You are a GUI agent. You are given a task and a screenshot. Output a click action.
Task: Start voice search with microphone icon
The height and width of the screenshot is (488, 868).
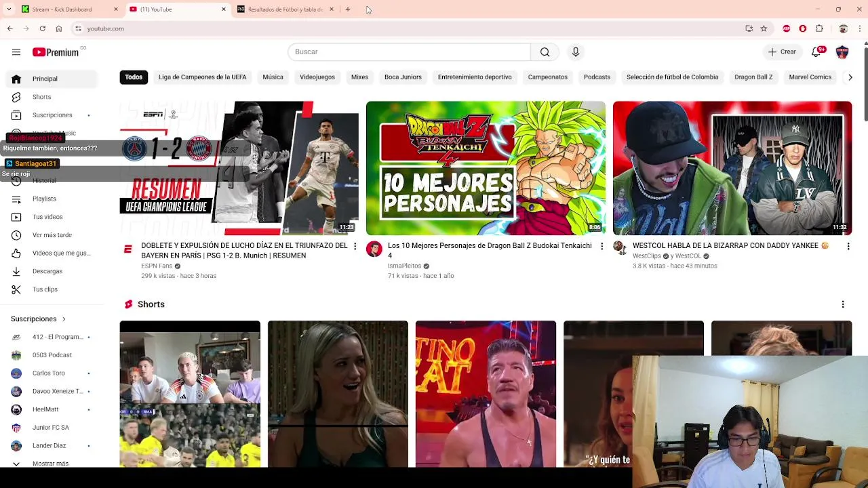(576, 52)
